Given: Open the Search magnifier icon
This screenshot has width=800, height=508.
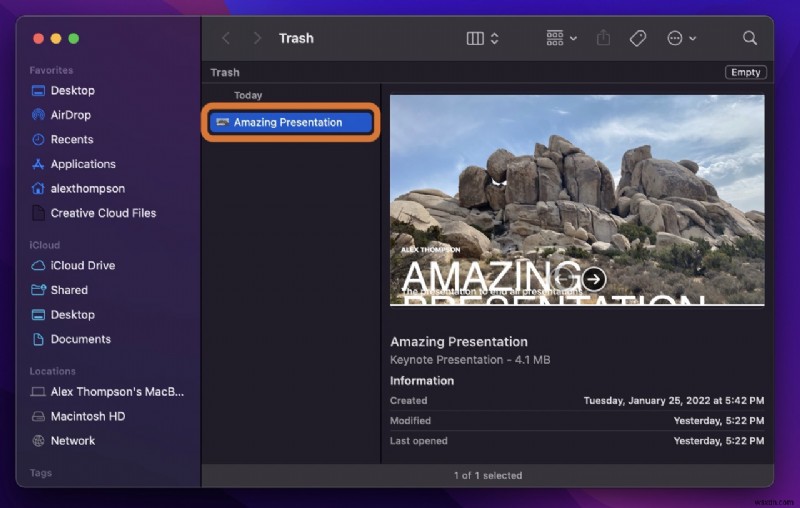Looking at the screenshot, I should pyautogui.click(x=749, y=38).
